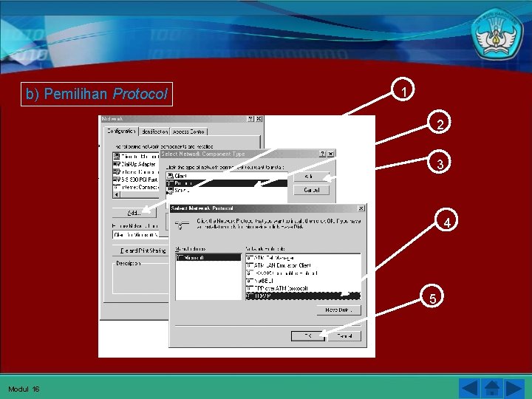Screen dimensions: 532x399
Task: Close the Select Network Protocol dialog
Action: [361, 208]
